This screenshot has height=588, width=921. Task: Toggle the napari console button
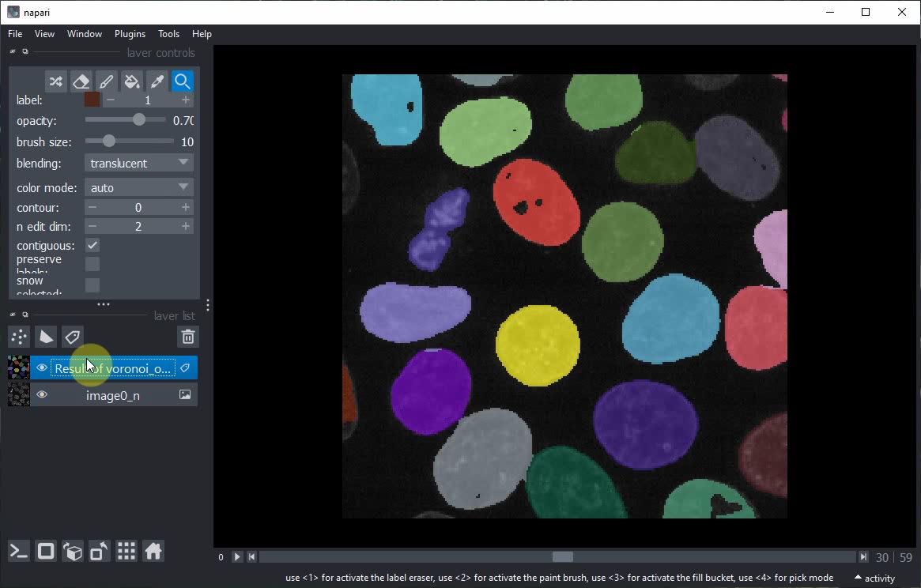(19, 552)
